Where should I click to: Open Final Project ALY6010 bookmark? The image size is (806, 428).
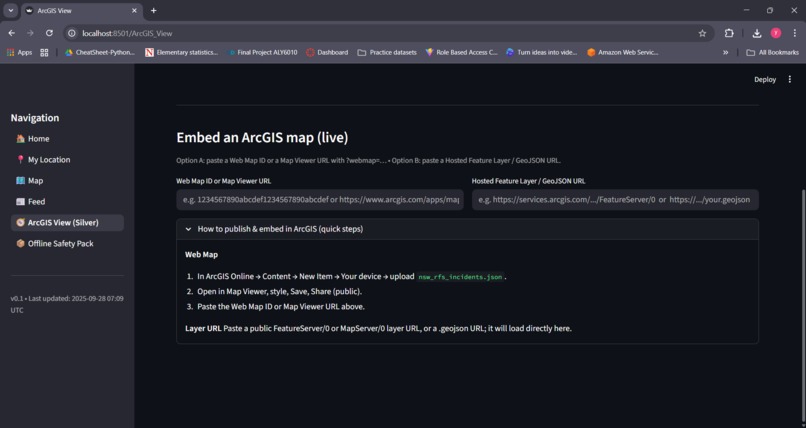tap(262, 52)
